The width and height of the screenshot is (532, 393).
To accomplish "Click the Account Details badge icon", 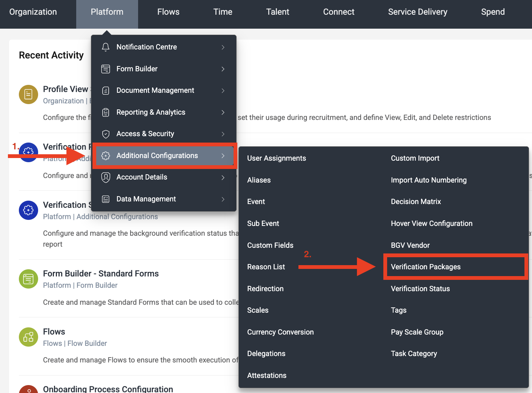I will 106,177.
